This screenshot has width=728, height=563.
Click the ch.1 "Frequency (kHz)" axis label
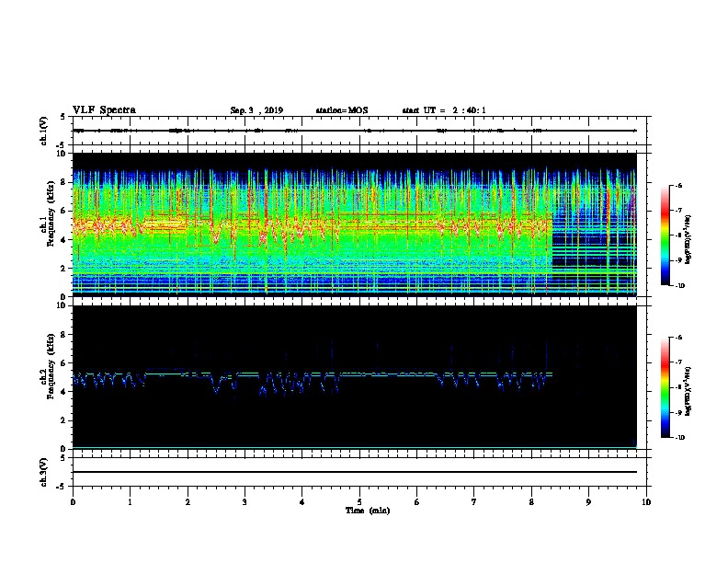point(51,213)
